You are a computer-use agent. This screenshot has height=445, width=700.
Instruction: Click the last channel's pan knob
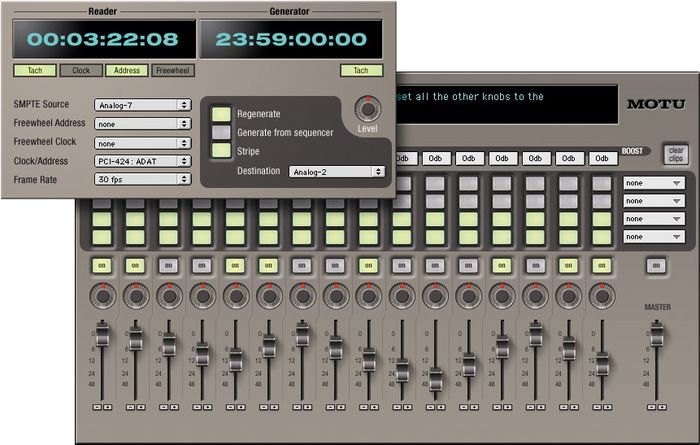[x=601, y=297]
